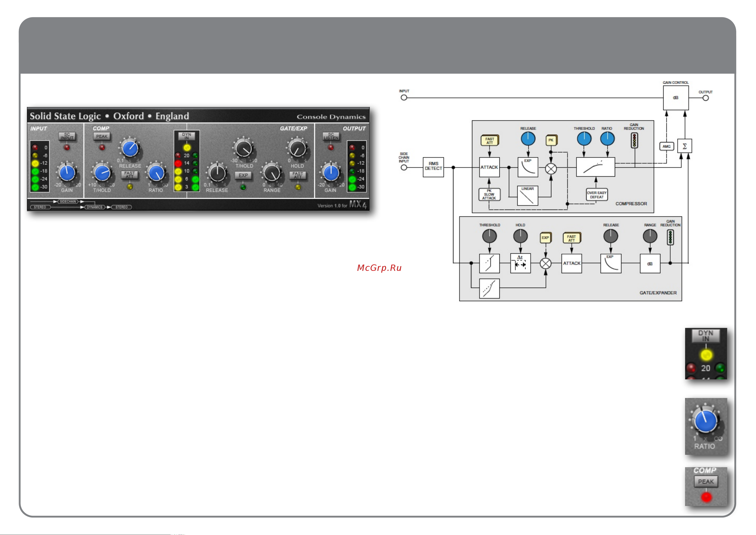Click the 'Console Dynamics' plugin name

pos(331,117)
